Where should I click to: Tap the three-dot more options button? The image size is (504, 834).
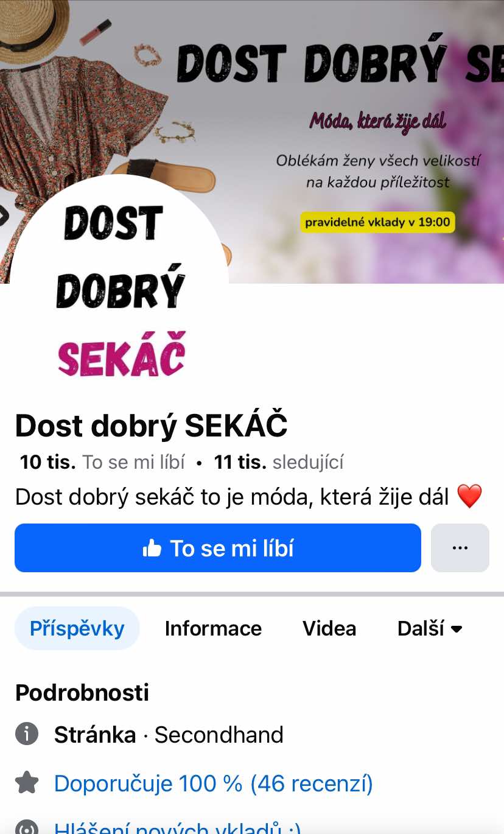click(460, 548)
